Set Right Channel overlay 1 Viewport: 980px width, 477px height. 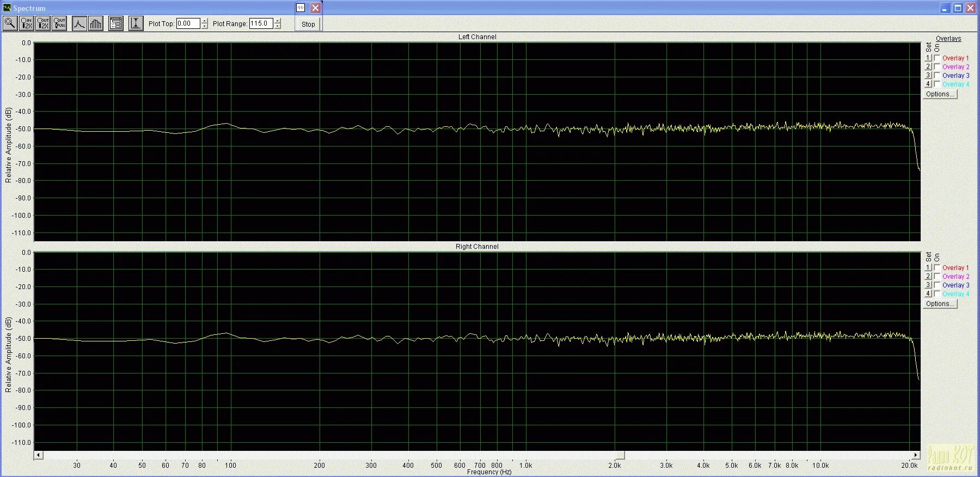click(x=928, y=267)
